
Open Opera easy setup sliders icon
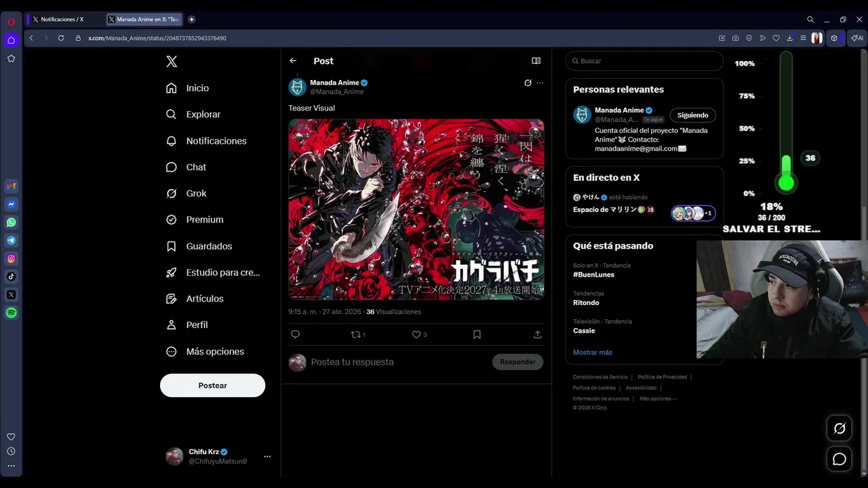pos(804,38)
